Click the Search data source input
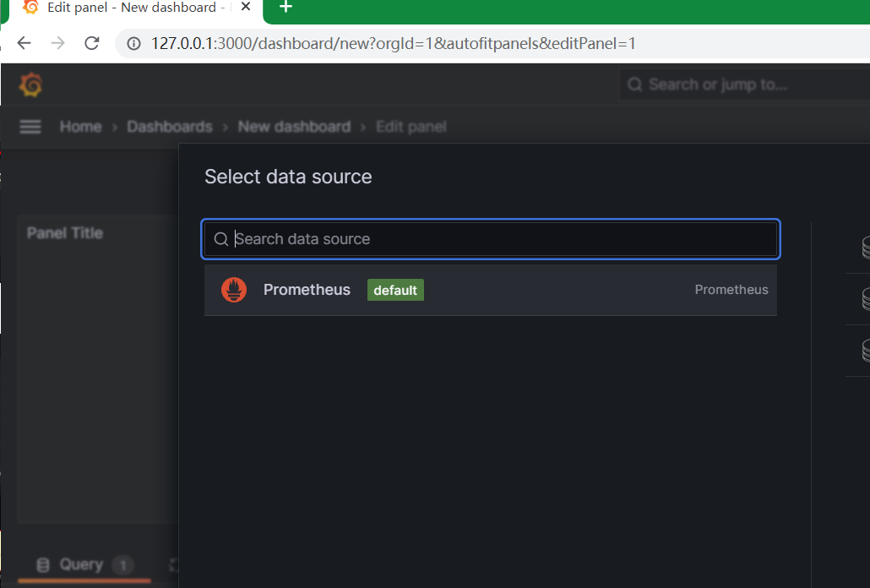This screenshot has width=870, height=588. (x=491, y=239)
